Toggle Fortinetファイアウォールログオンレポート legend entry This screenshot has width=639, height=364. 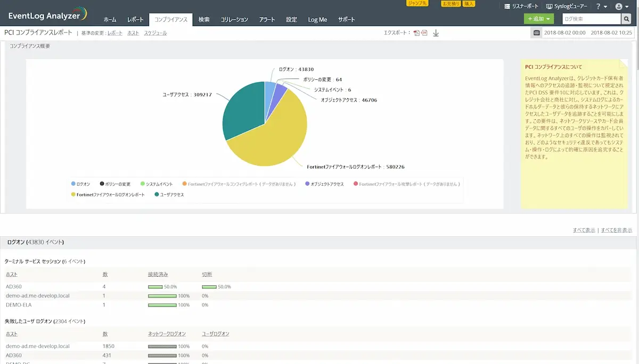click(x=108, y=195)
